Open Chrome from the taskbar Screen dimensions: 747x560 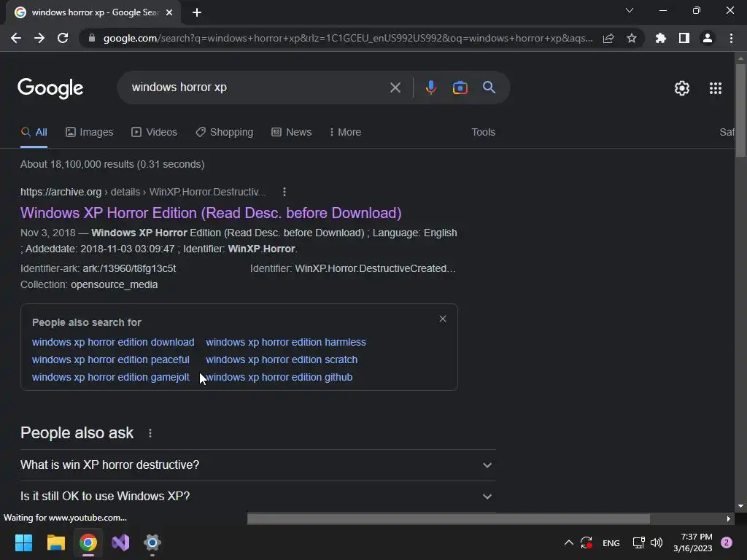coord(88,542)
